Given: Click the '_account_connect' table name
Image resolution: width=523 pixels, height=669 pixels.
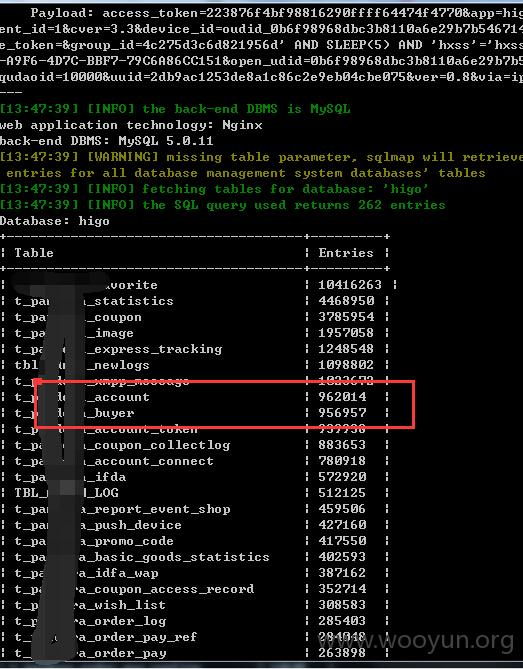Looking at the screenshot, I should pyautogui.click(x=114, y=461).
